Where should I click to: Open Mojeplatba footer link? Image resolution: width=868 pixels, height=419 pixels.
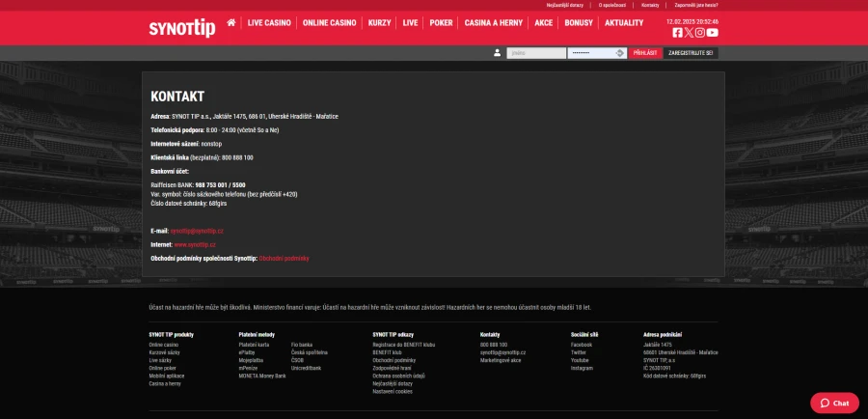pyautogui.click(x=251, y=360)
